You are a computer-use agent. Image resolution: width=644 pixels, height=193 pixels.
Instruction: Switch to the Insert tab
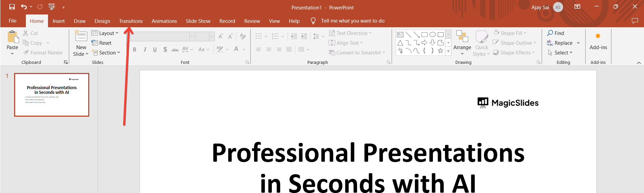point(59,21)
